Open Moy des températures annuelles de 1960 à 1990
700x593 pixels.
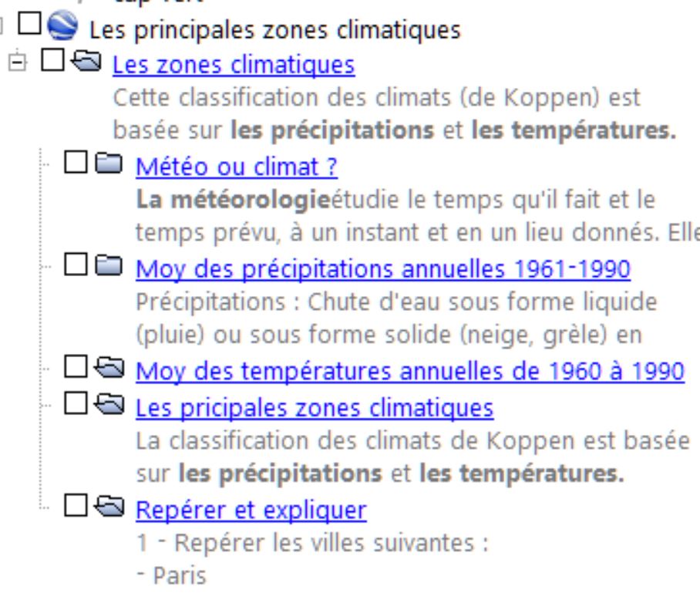coord(409,372)
